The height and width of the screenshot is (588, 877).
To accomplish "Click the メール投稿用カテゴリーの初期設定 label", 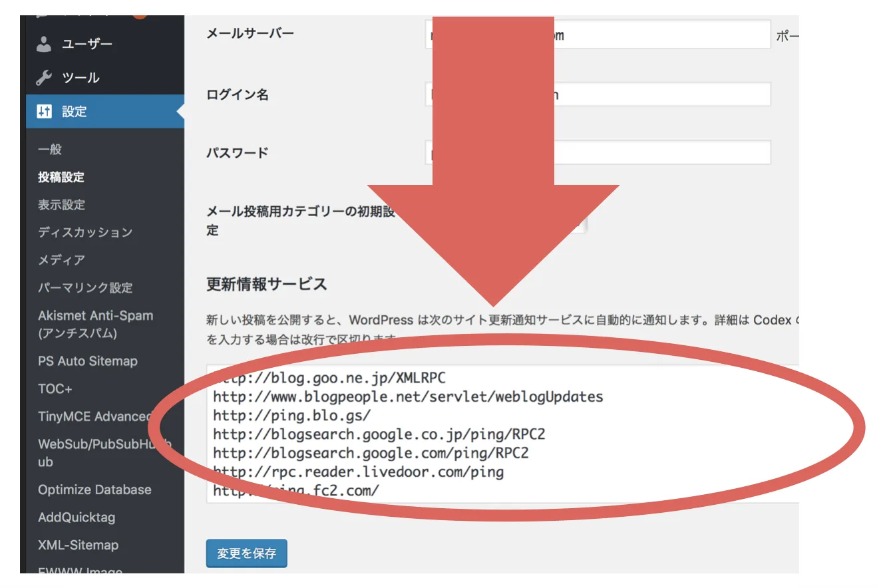I will pyautogui.click(x=301, y=221).
